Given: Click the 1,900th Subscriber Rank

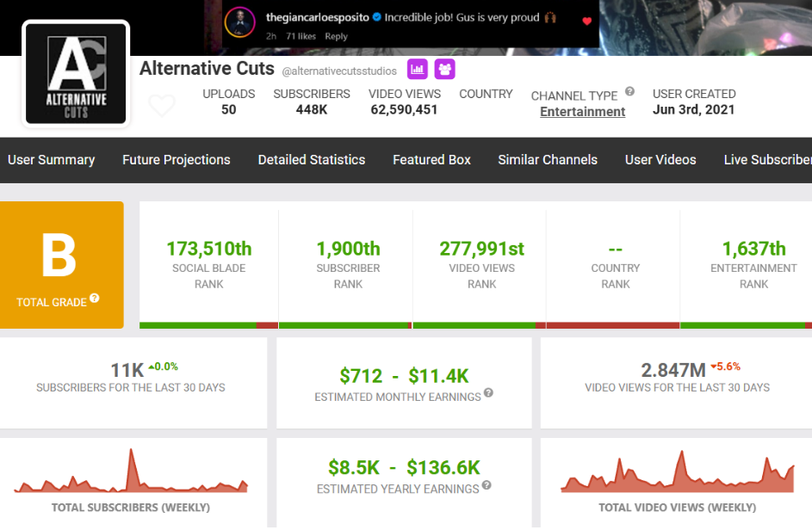Looking at the screenshot, I should click(348, 249).
